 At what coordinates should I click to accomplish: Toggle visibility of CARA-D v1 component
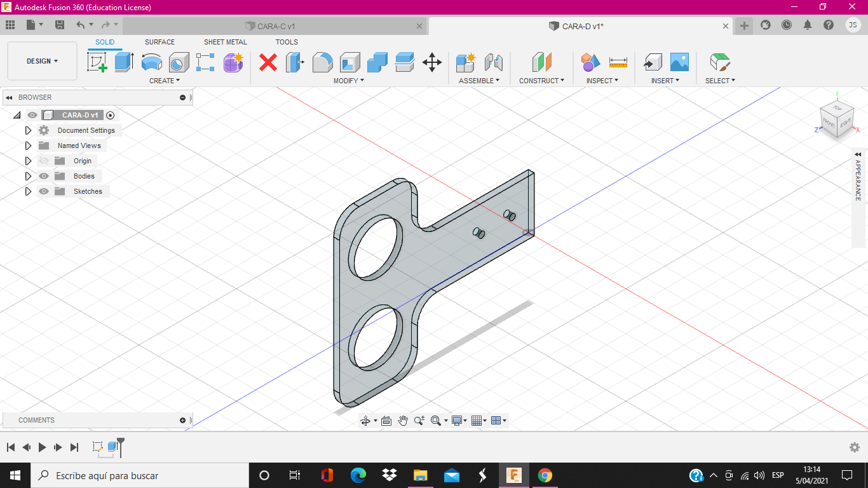point(32,115)
